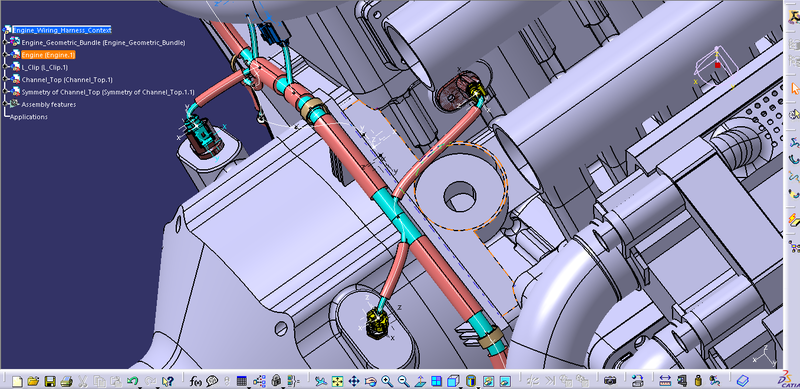Click the speech bubble comment icon

[212, 381]
